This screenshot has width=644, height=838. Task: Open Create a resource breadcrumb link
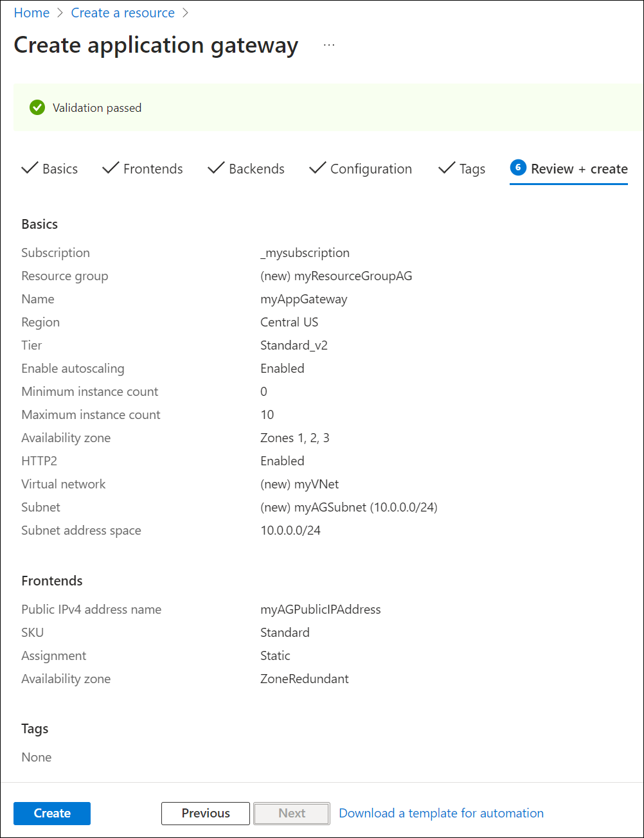[122, 12]
